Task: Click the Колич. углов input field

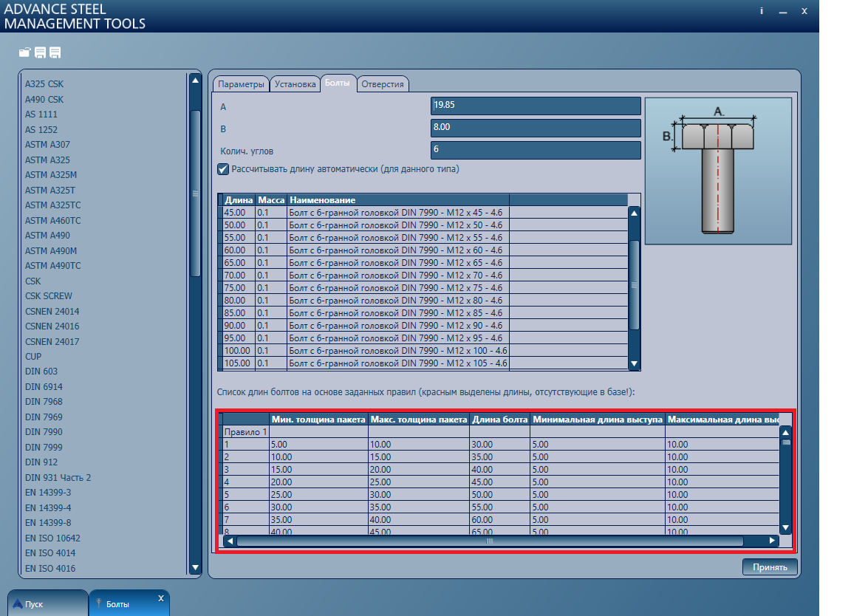Action: (536, 150)
